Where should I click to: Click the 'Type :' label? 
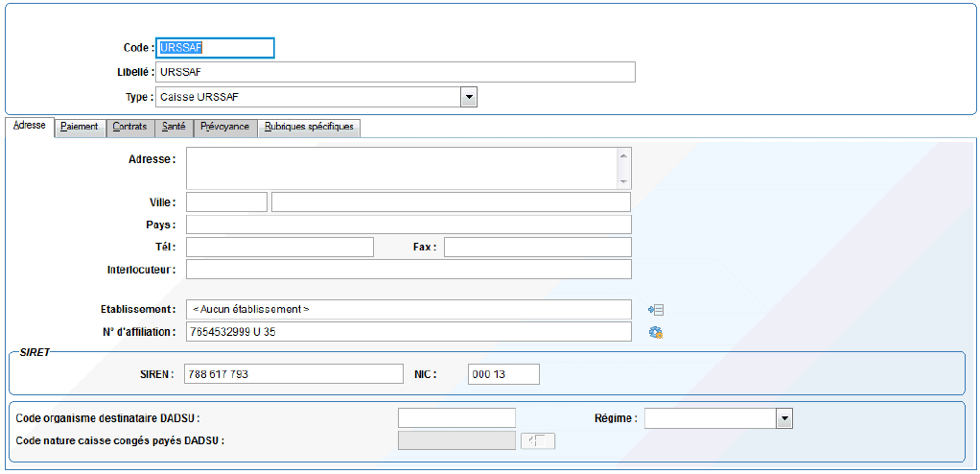pos(139,98)
